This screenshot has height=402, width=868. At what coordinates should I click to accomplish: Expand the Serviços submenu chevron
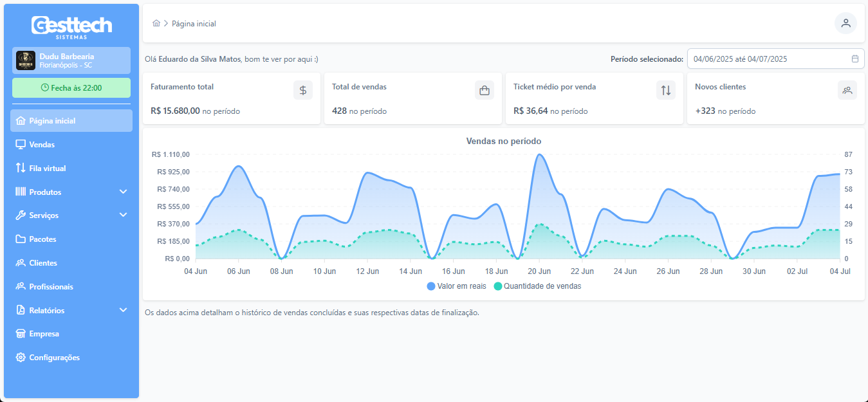pos(124,215)
